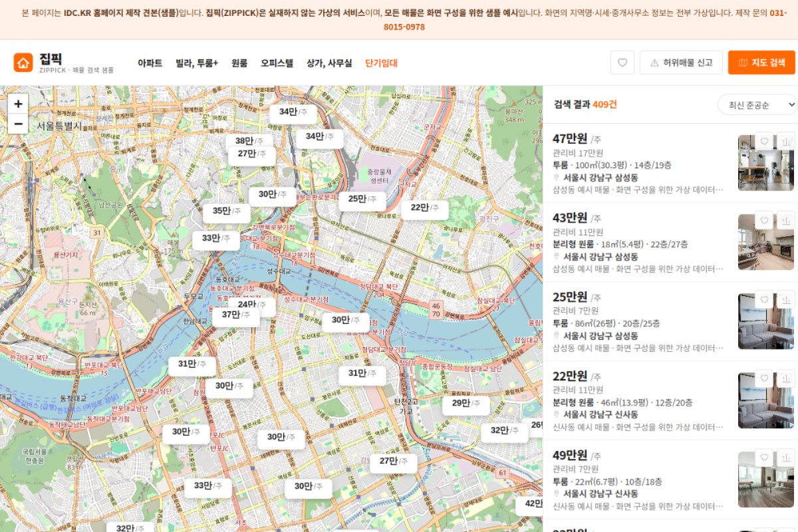
Task: Go to the 빌라, 투룸+ category
Action: (197, 63)
